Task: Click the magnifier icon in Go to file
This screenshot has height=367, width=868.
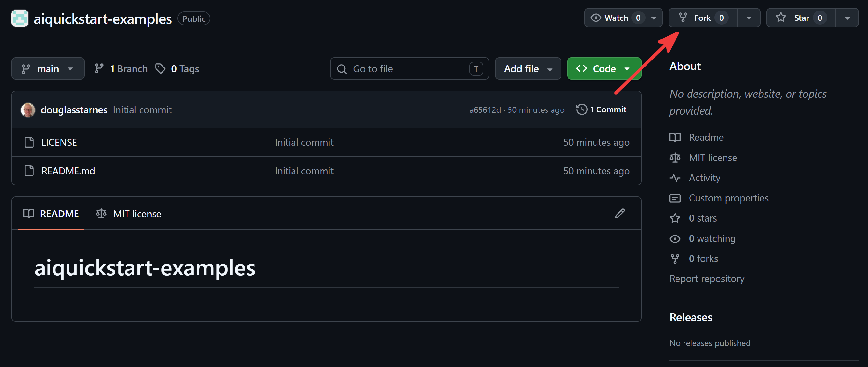Action: coord(342,69)
